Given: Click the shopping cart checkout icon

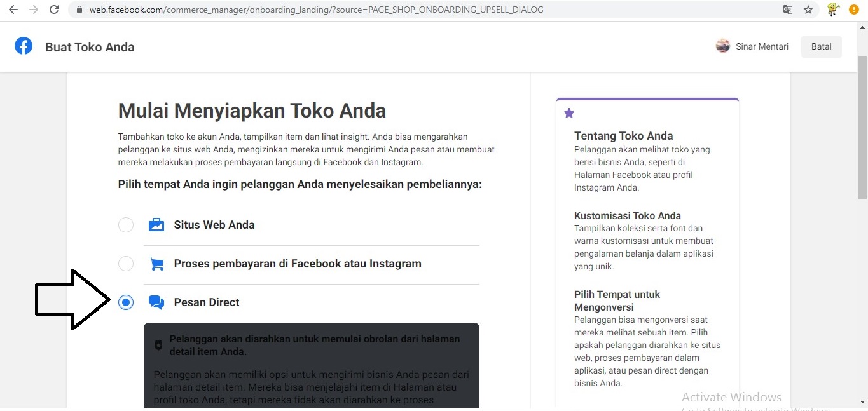Looking at the screenshot, I should pos(156,264).
